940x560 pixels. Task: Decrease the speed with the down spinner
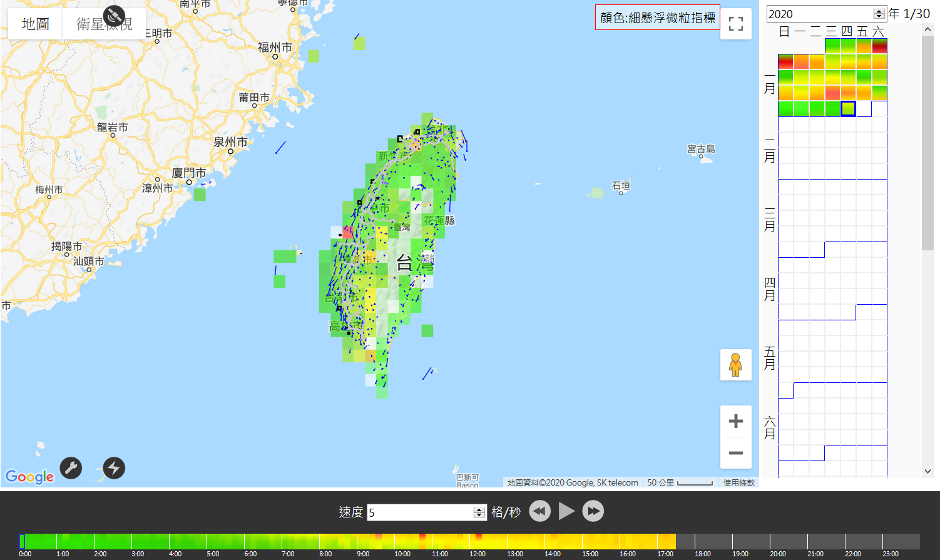click(x=479, y=516)
